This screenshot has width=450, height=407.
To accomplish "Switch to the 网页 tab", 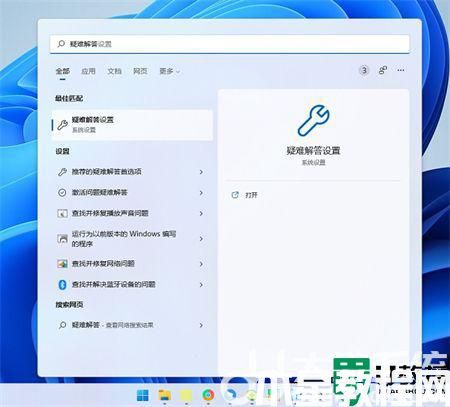I will pos(140,71).
